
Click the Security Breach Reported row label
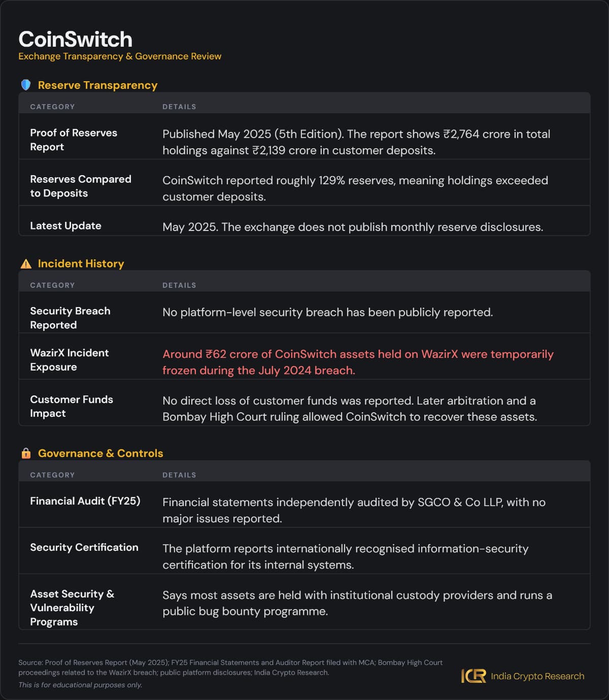coord(70,318)
